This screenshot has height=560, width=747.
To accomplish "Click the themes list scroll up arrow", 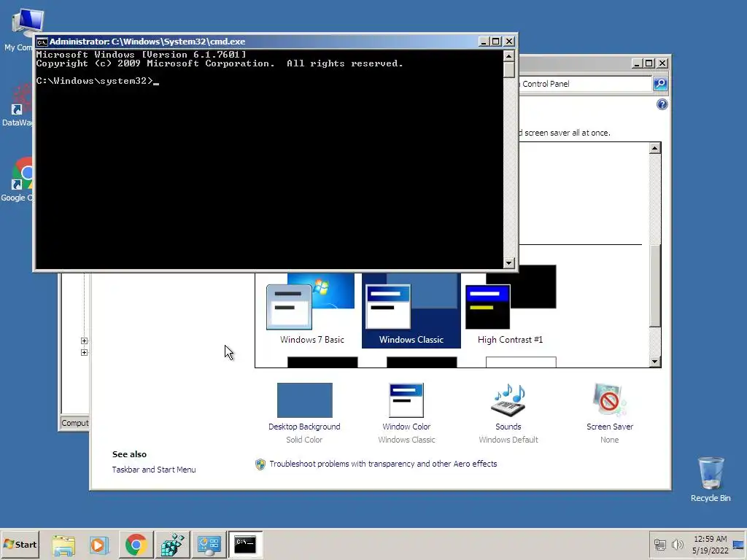I will point(654,148).
